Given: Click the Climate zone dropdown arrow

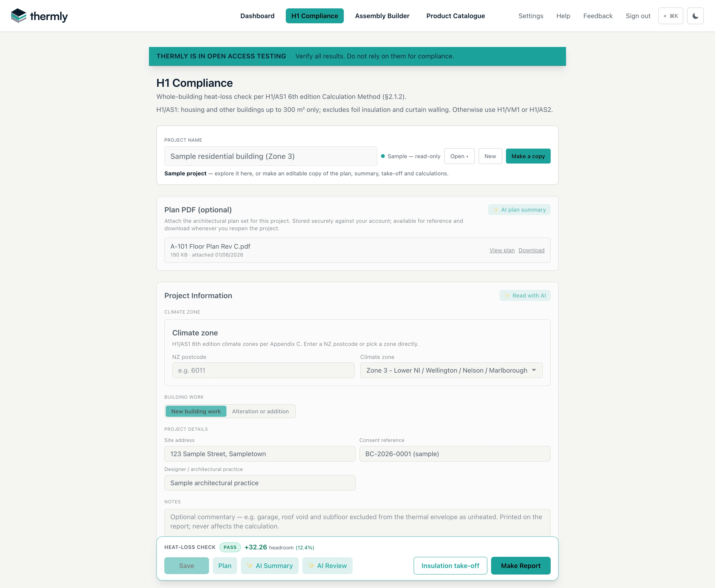Looking at the screenshot, I should (534, 370).
